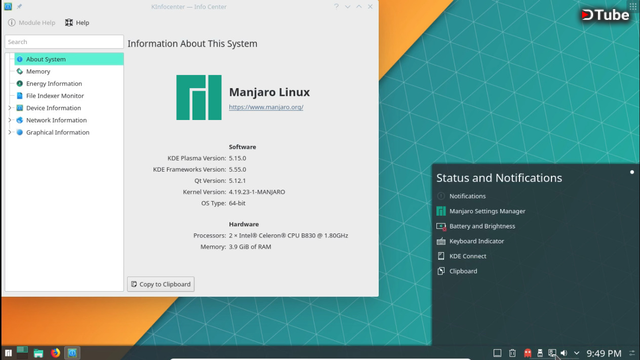Launch Firefox from the taskbar
Screen dimensions: 640x360
56,353
